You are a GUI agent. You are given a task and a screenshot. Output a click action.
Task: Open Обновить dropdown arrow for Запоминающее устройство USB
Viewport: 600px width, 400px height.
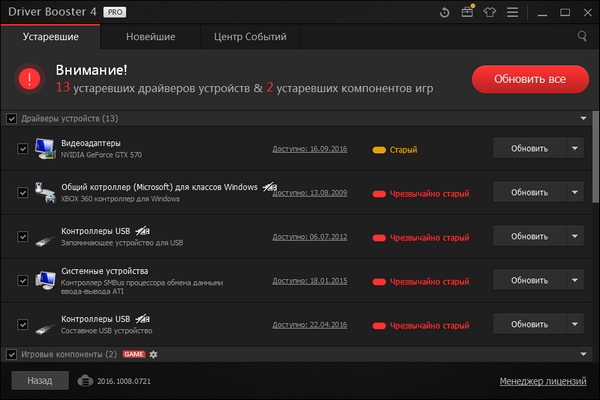coord(575,237)
